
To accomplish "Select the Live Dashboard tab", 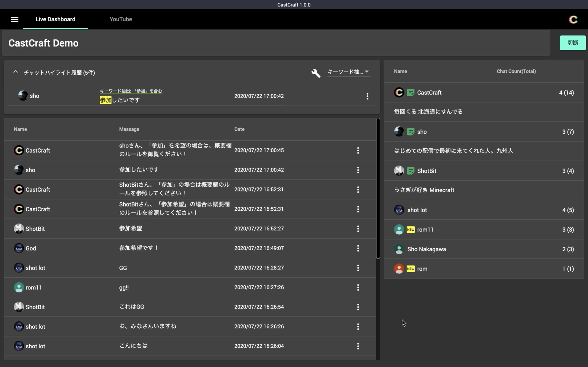I will (56, 19).
